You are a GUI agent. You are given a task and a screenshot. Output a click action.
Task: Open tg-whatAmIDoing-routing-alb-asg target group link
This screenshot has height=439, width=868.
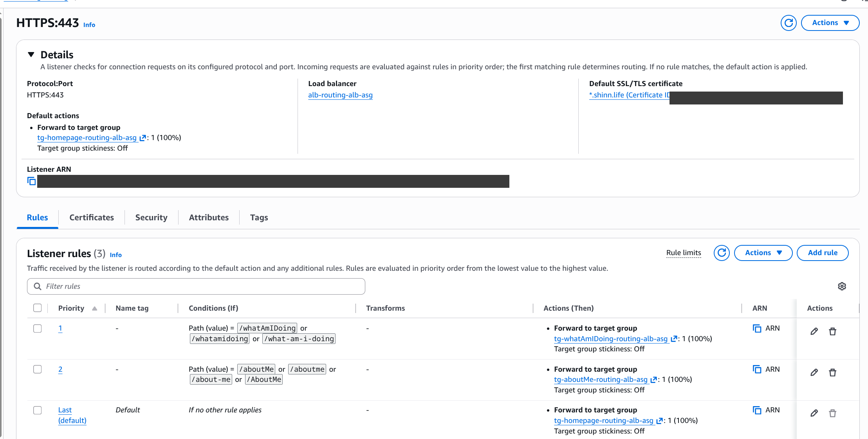(611, 339)
